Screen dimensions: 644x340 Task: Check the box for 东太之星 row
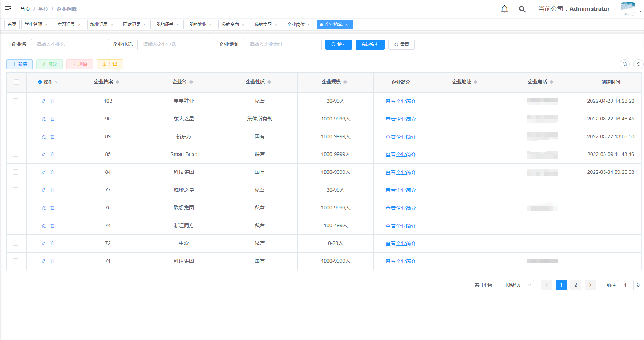coord(16,119)
